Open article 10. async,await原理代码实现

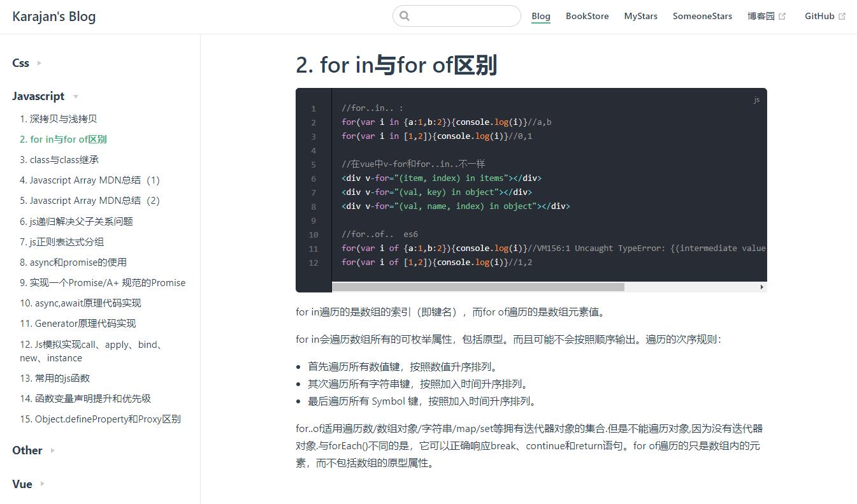tap(80, 303)
